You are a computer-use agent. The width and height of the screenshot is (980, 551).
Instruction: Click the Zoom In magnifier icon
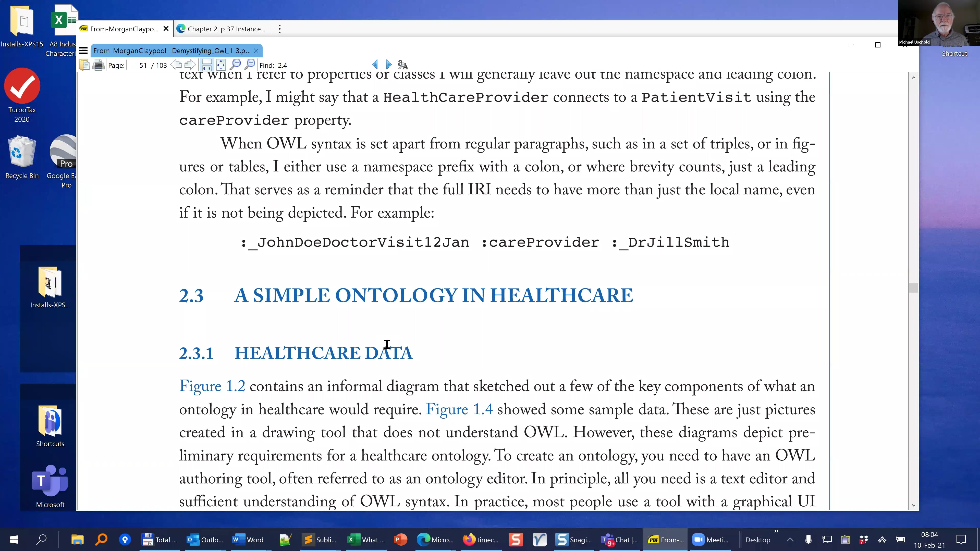pyautogui.click(x=250, y=65)
